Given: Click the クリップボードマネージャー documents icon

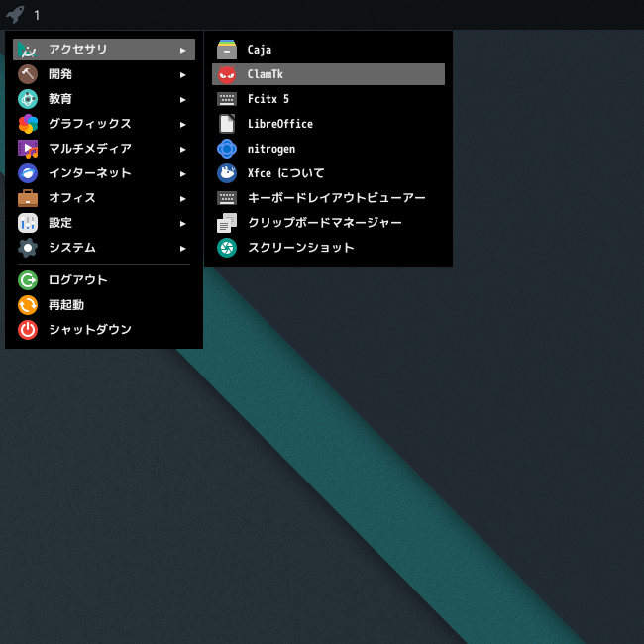Looking at the screenshot, I should 227,223.
